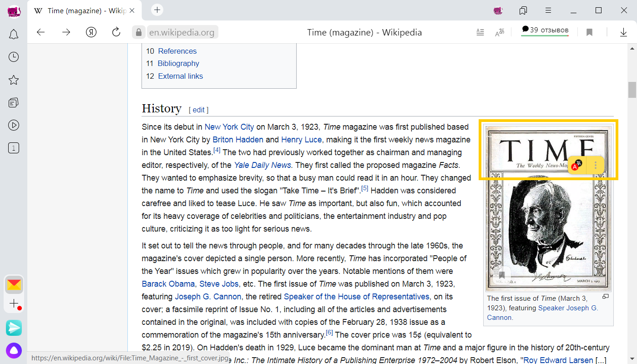
Task: Click the en.wikipedia.org address field
Action: (182, 32)
